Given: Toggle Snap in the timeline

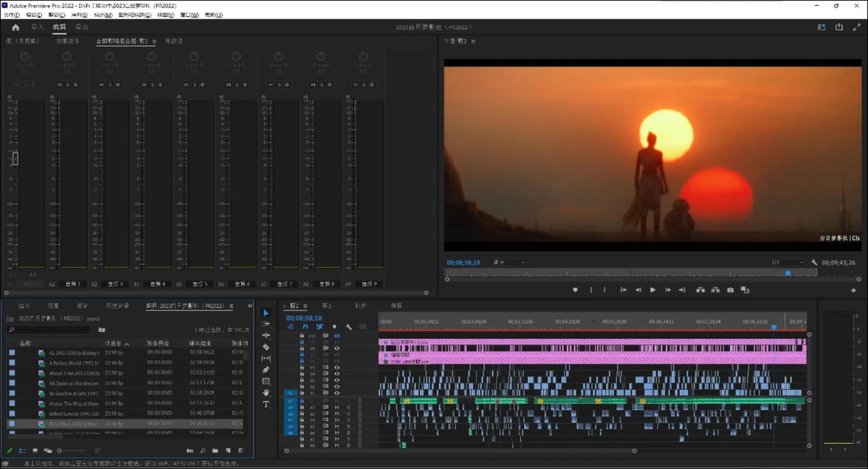Looking at the screenshot, I should [305, 327].
